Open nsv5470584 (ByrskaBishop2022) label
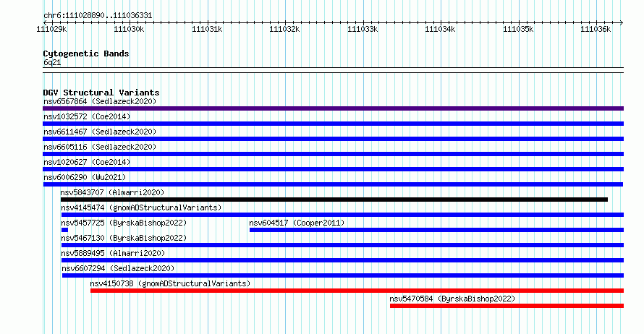Image resolution: width=644 pixels, height=334 pixels. tap(452, 299)
